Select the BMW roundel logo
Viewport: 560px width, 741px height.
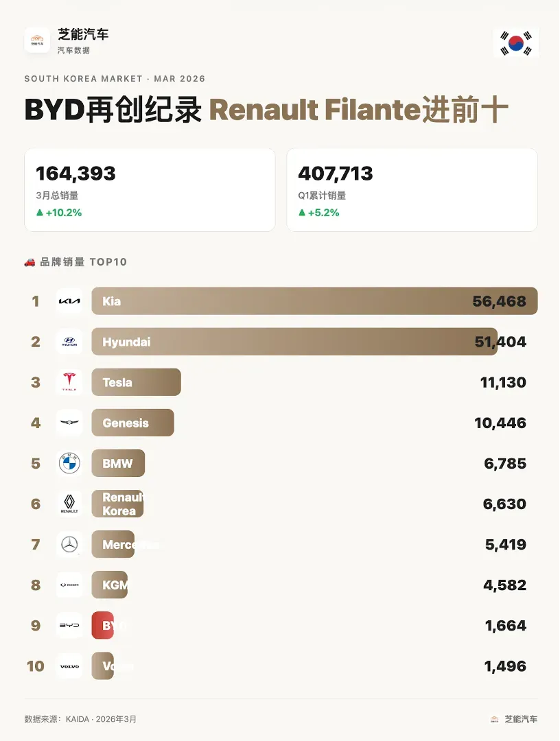(x=69, y=464)
